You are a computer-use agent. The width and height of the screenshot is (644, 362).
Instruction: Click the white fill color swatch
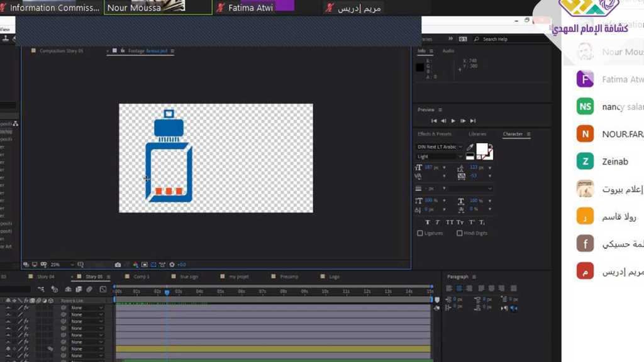coord(482,149)
